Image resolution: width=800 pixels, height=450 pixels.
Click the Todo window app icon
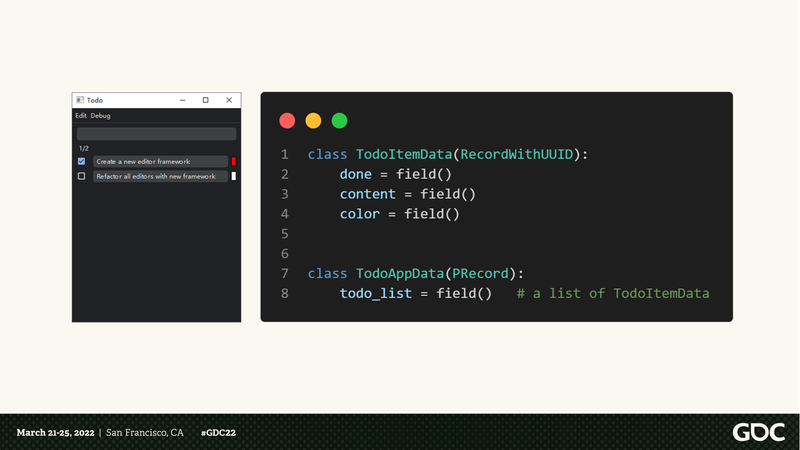(80, 100)
